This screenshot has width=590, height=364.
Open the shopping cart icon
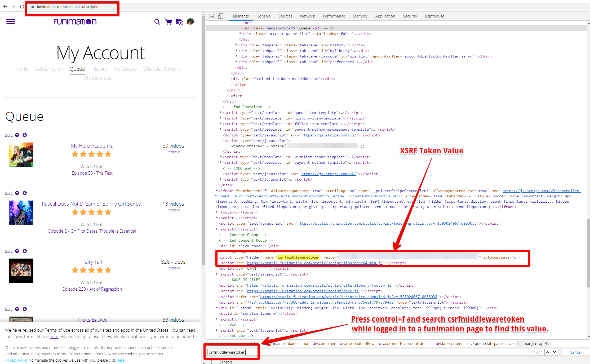[168, 22]
